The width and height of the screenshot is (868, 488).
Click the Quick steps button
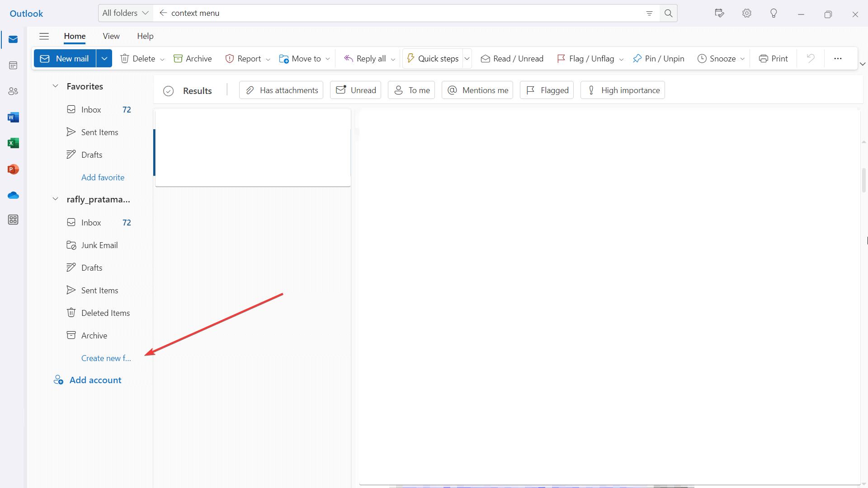(x=433, y=58)
